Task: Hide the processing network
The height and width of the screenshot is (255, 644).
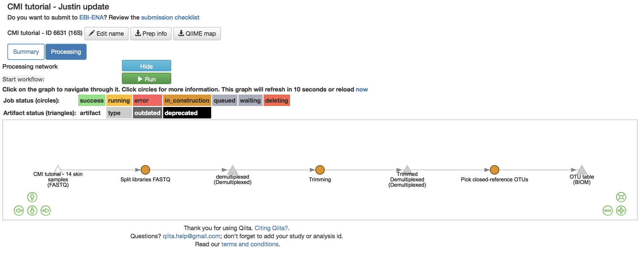Action: tap(146, 66)
